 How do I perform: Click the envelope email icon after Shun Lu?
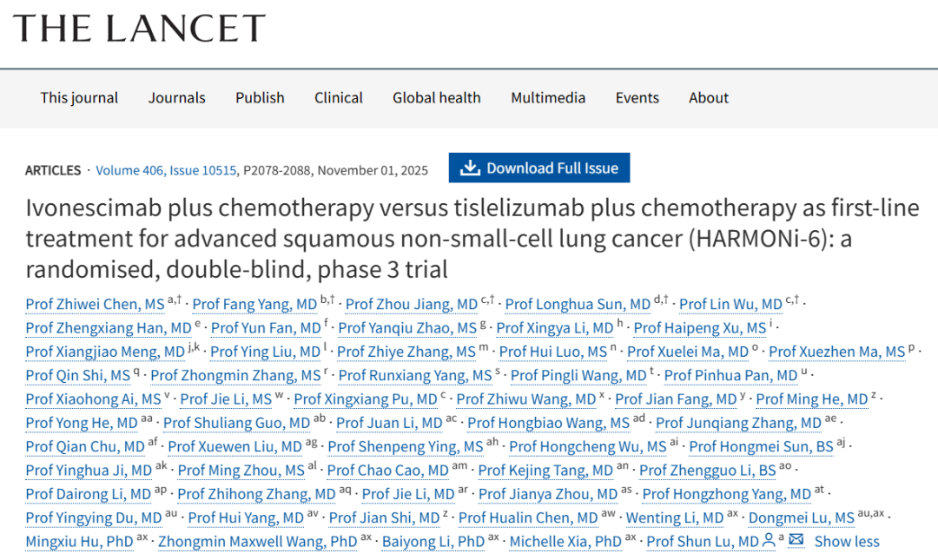coord(796,541)
